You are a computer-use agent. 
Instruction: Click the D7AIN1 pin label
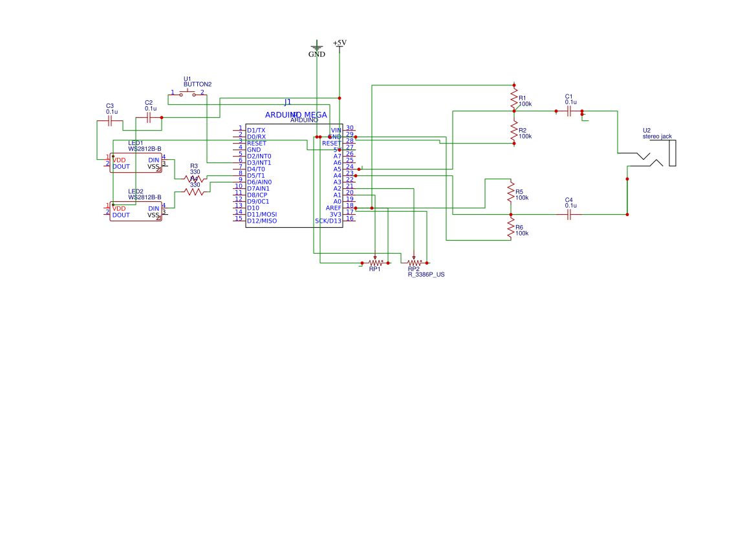[x=259, y=189]
